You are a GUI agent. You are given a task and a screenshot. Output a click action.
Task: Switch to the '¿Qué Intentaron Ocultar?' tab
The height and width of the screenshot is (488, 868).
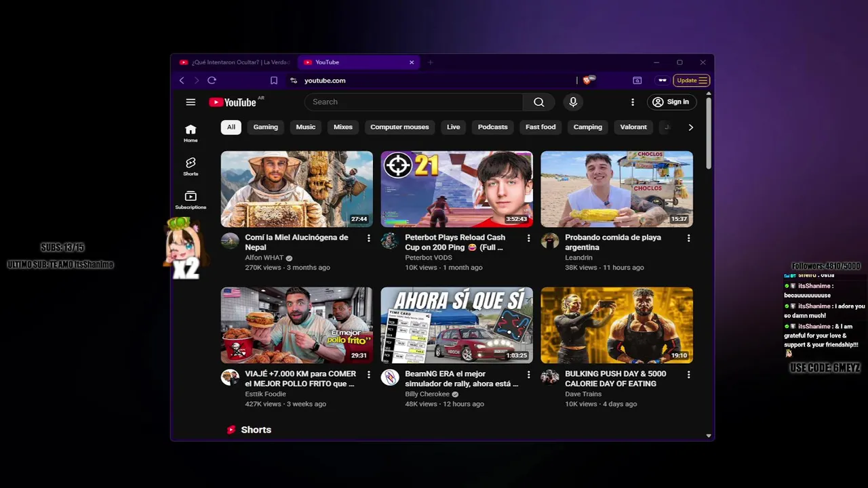tap(235, 62)
